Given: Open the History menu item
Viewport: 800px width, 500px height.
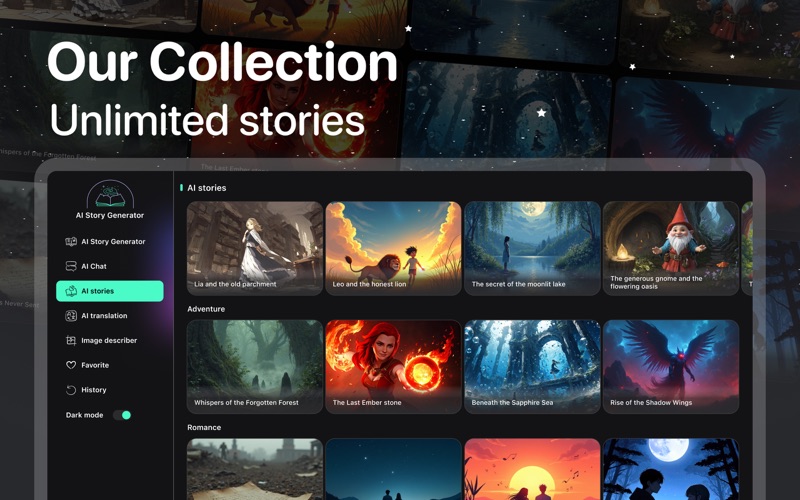Looking at the screenshot, I should [x=110, y=390].
